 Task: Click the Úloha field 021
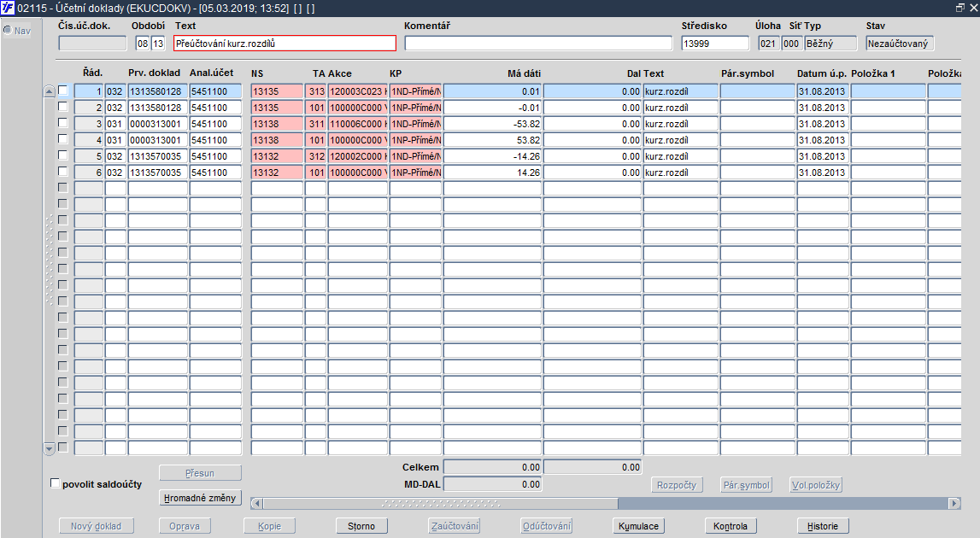pos(768,43)
